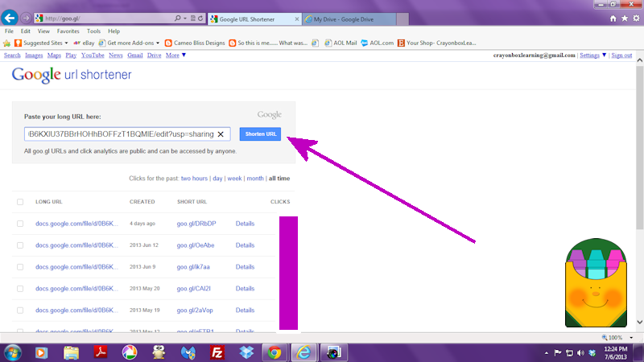Click the Shorten URL button
Image resolution: width=644 pixels, height=362 pixels.
(260, 134)
